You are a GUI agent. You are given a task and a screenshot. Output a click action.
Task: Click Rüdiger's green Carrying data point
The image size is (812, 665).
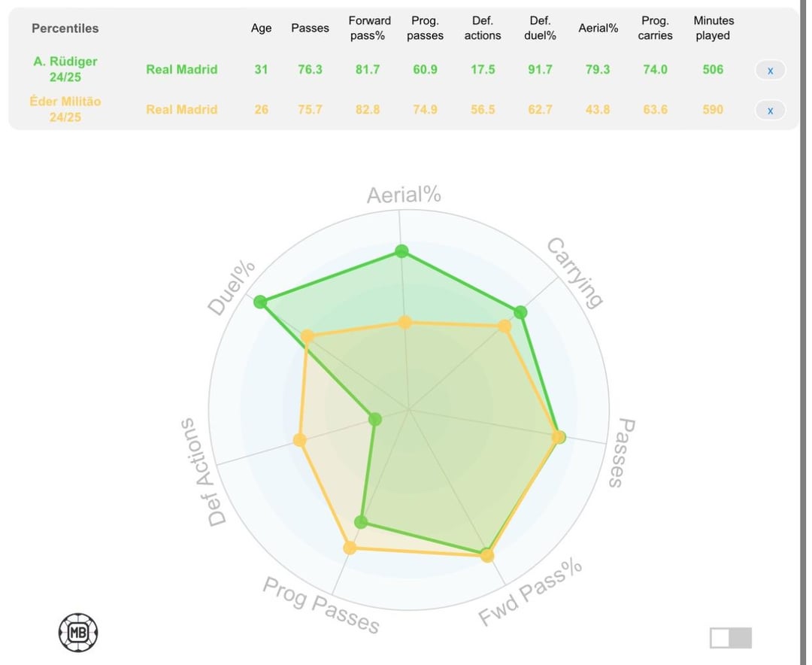pos(520,312)
